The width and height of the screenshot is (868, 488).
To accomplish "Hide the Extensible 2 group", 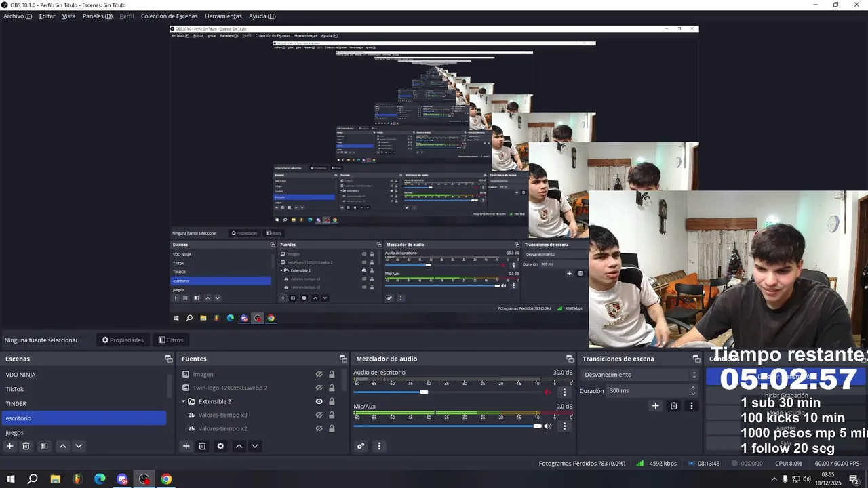I will [x=319, y=401].
